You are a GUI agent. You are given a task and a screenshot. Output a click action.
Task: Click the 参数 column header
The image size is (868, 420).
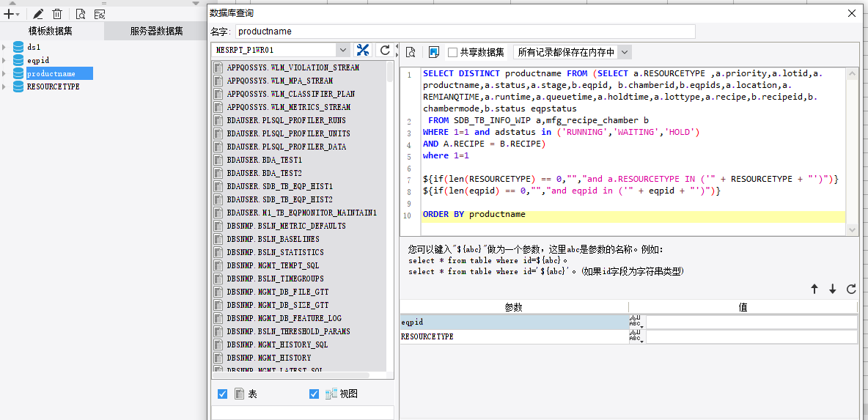tap(514, 307)
